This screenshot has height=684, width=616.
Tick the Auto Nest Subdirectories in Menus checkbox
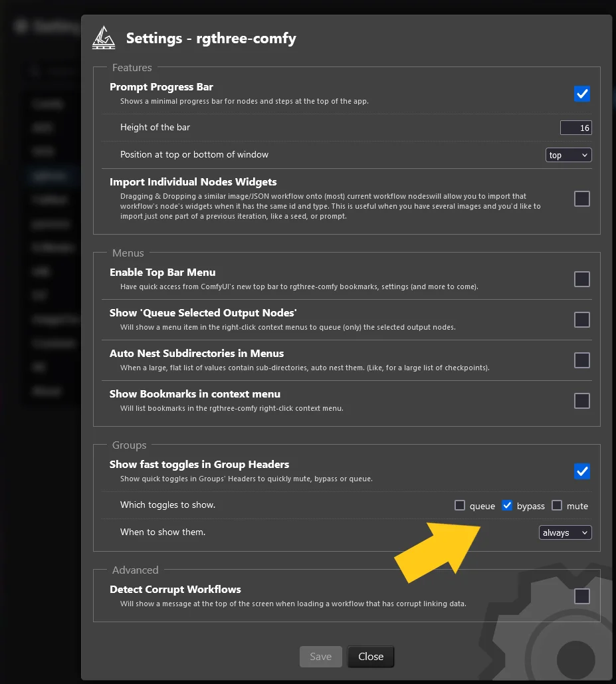pyautogui.click(x=581, y=360)
